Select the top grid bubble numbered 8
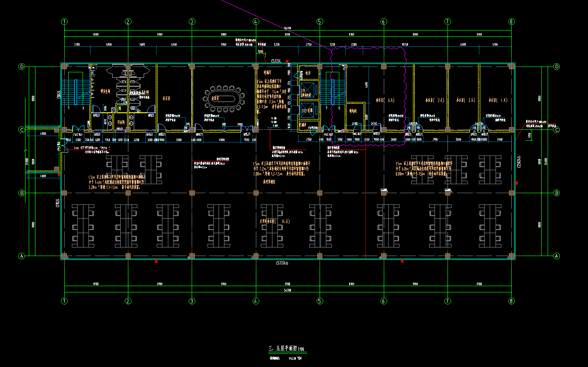Image resolution: width=588 pixels, height=367 pixels. [511, 22]
